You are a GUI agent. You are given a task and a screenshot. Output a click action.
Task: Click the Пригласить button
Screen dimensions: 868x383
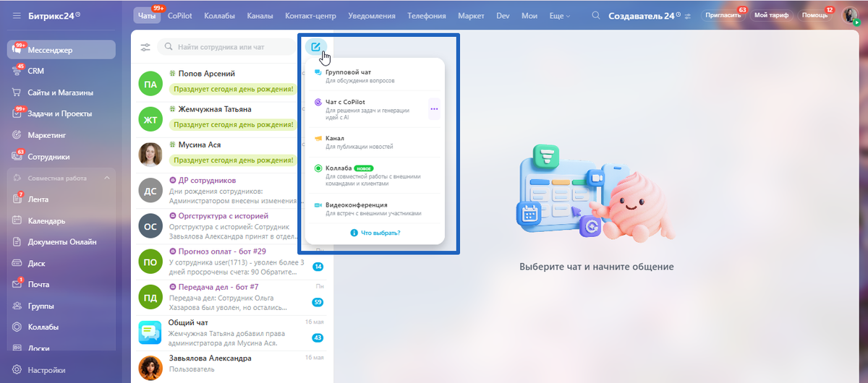[x=723, y=15]
